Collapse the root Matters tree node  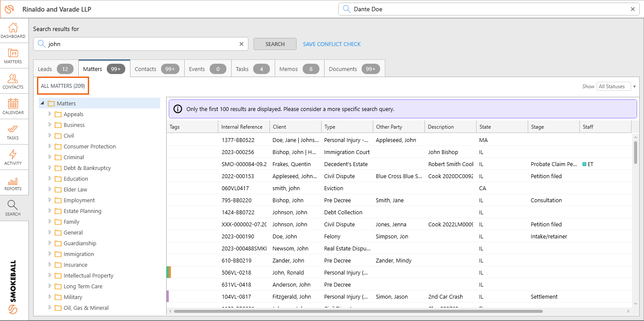42,103
